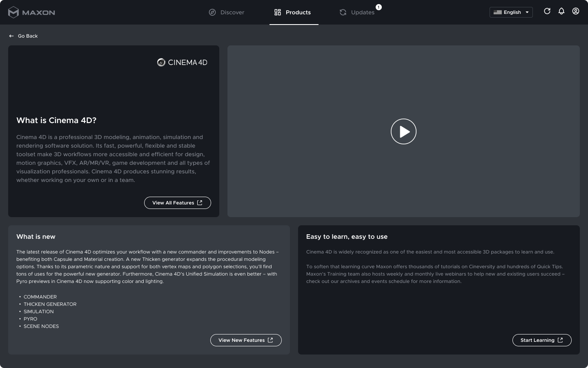The image size is (588, 368).
Task: Open the user account icon
Action: 576,11
